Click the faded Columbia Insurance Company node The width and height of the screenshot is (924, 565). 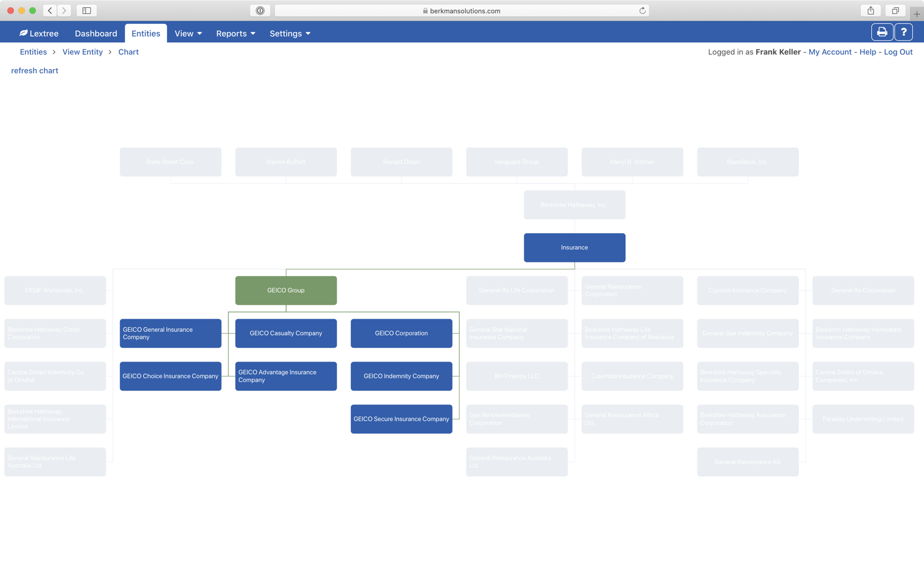click(x=632, y=376)
